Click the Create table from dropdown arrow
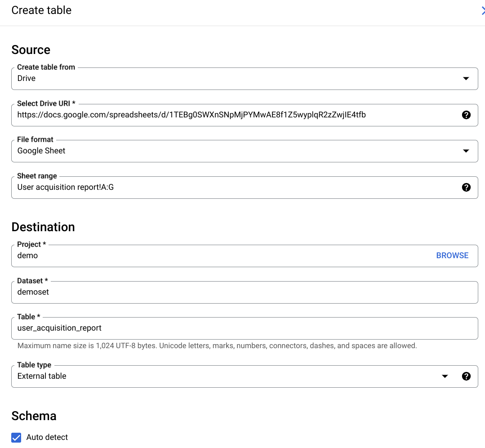Viewport: 485px width, 448px height. [466, 78]
